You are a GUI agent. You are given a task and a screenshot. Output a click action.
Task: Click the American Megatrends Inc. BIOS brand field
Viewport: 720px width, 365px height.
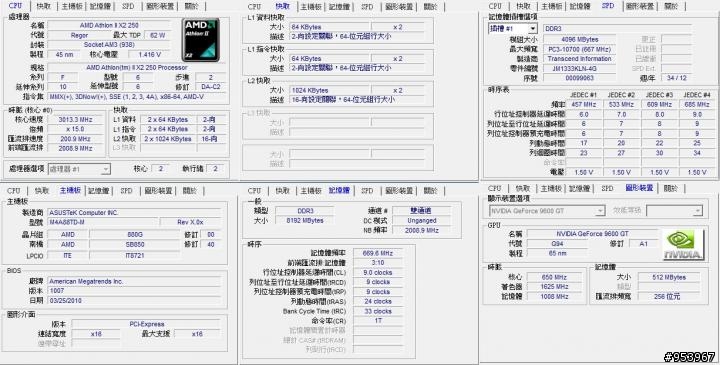point(134,281)
